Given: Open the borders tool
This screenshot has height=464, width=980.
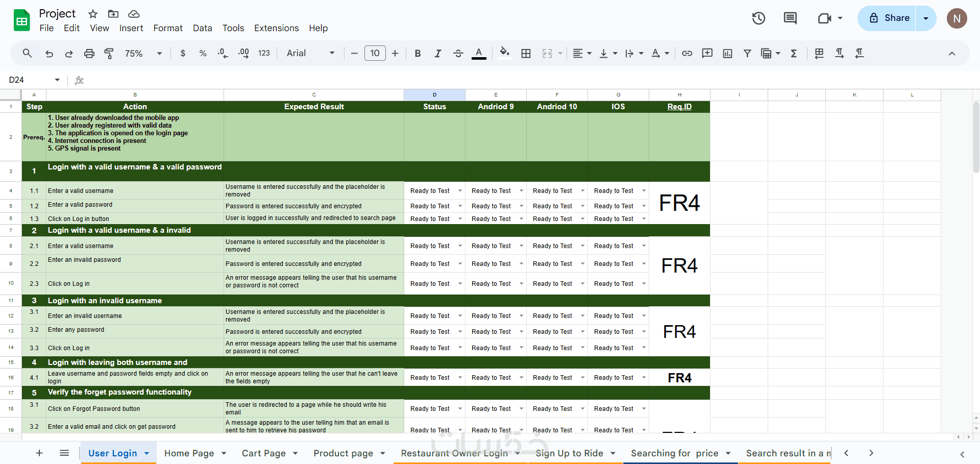Looking at the screenshot, I should pos(526,54).
